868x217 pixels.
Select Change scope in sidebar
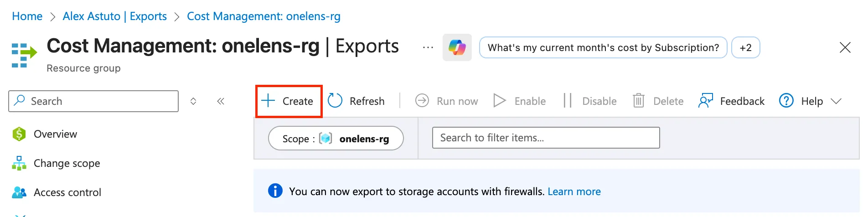click(67, 163)
